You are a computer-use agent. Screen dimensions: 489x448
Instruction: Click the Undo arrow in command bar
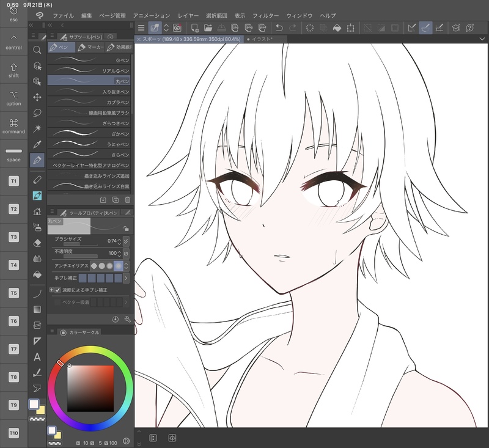(279, 28)
